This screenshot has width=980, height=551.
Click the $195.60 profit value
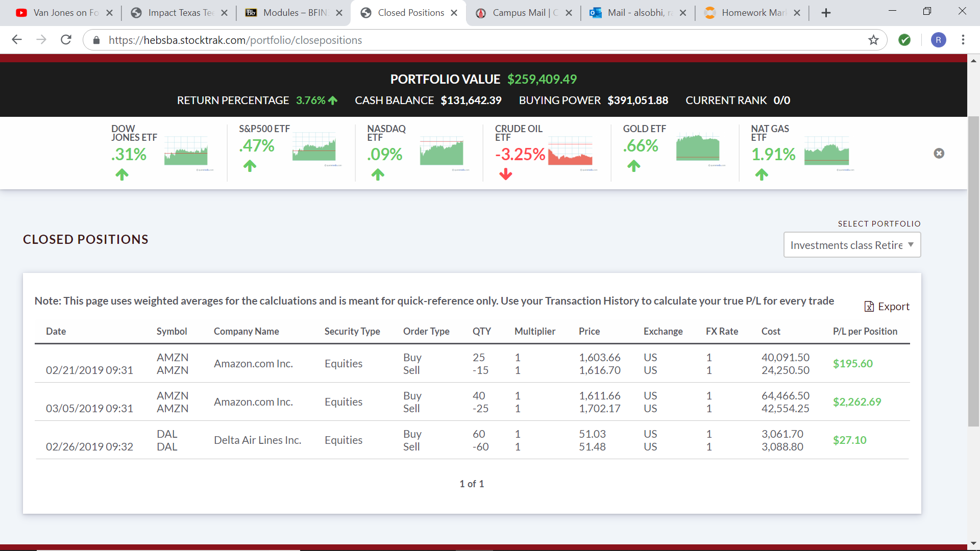coord(853,363)
